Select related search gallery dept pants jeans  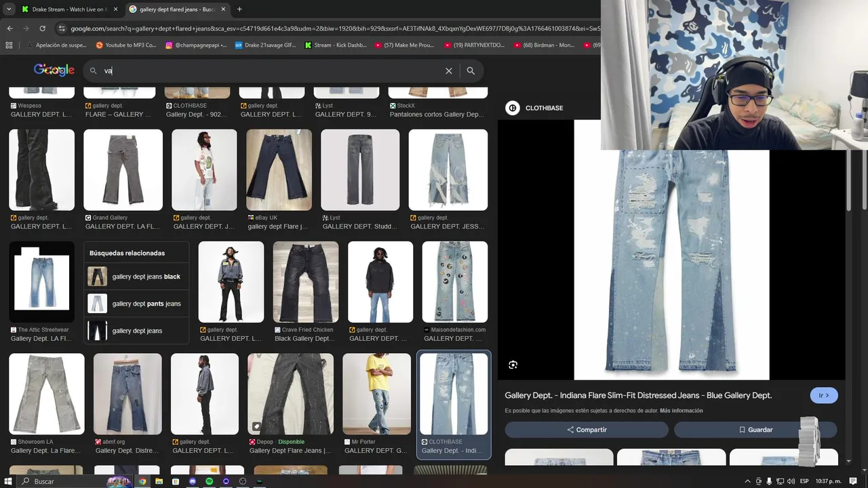(136, 304)
